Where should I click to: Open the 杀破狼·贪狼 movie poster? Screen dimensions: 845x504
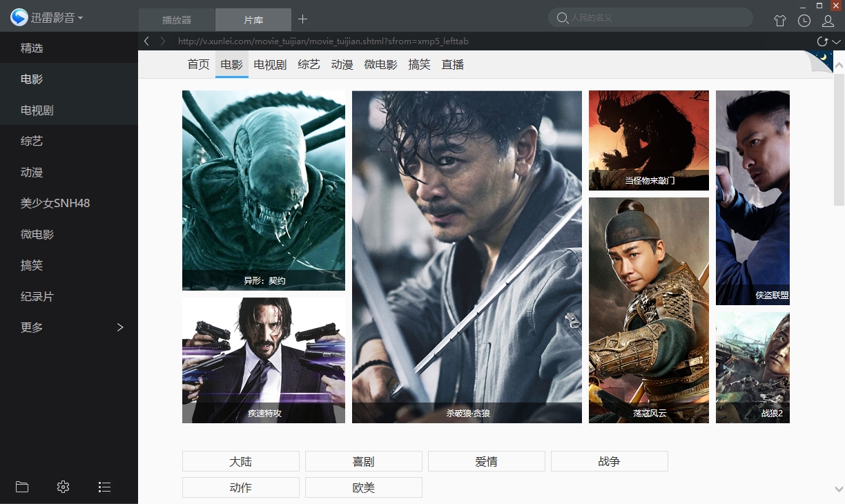[x=467, y=257]
